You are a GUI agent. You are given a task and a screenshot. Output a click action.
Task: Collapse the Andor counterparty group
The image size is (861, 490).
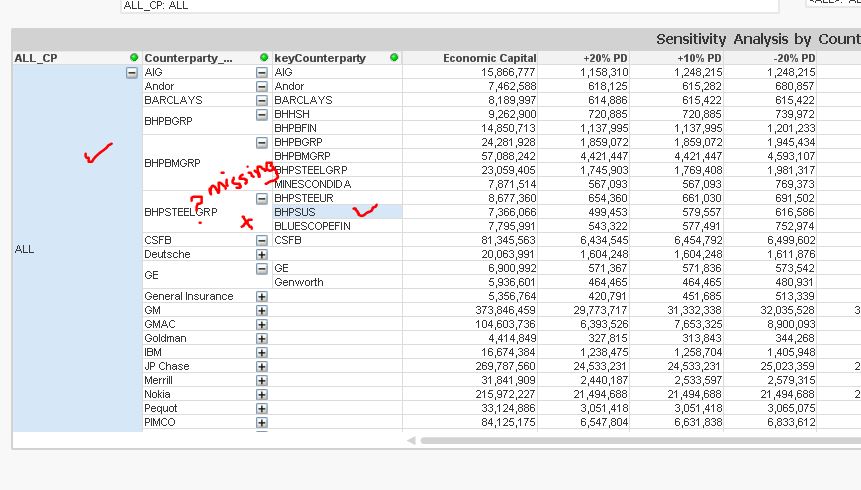[262, 87]
